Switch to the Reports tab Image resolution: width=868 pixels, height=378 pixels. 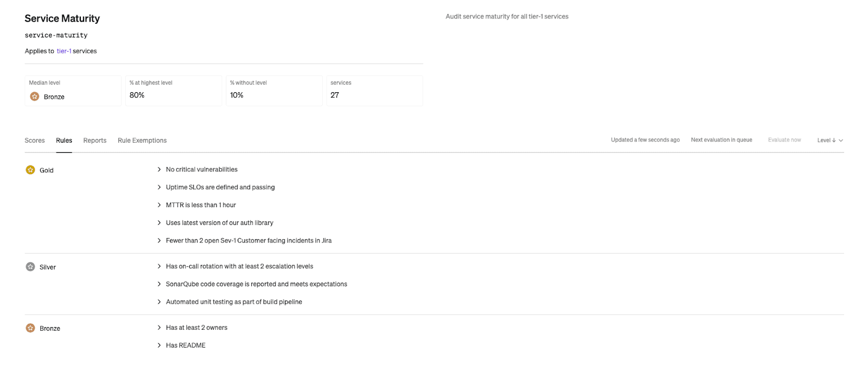coord(95,140)
